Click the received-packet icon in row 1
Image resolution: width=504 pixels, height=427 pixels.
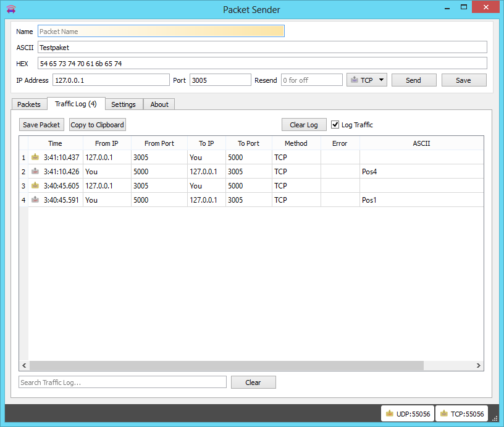[35, 157]
